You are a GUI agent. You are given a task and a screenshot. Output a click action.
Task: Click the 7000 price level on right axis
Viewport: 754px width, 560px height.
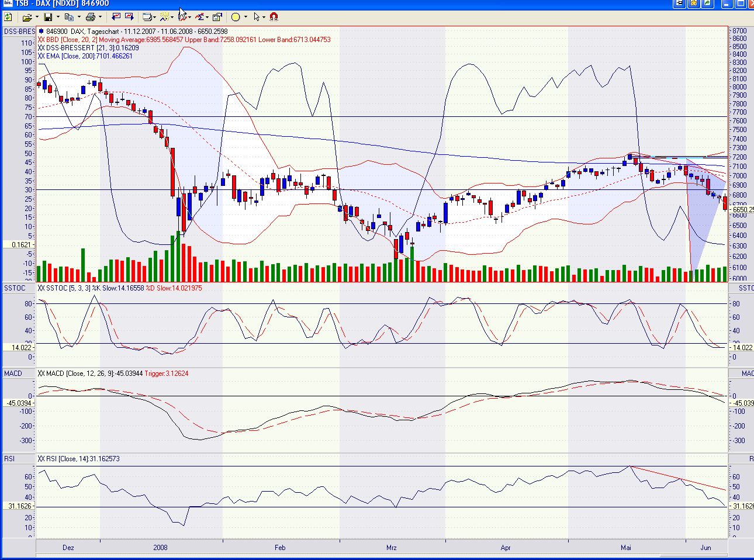click(x=739, y=175)
